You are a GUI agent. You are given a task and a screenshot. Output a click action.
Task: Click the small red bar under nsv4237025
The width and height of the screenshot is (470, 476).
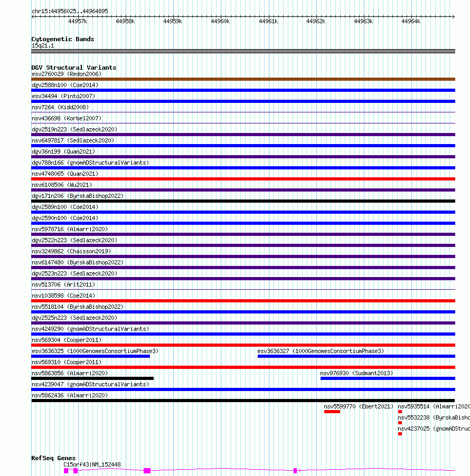tap(400, 434)
